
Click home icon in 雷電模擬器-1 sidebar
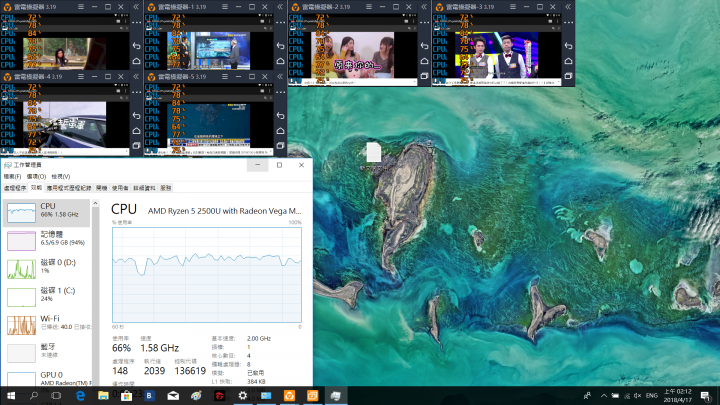click(x=281, y=61)
